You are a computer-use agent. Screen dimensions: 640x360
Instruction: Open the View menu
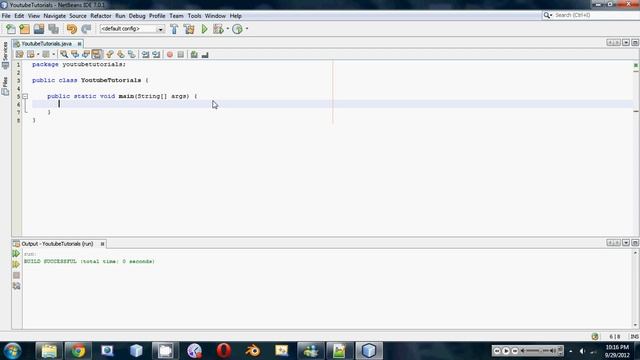point(34,16)
